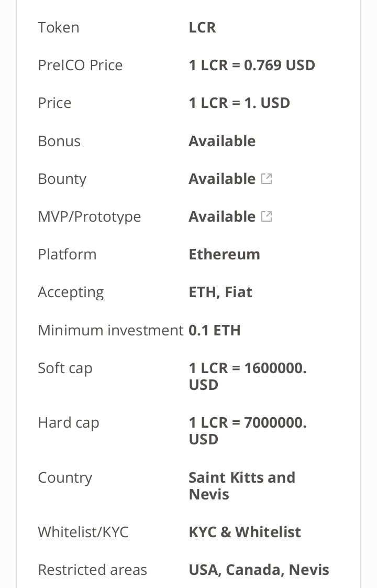Click the Token row label
This screenshot has width=377, height=588.
(59, 27)
